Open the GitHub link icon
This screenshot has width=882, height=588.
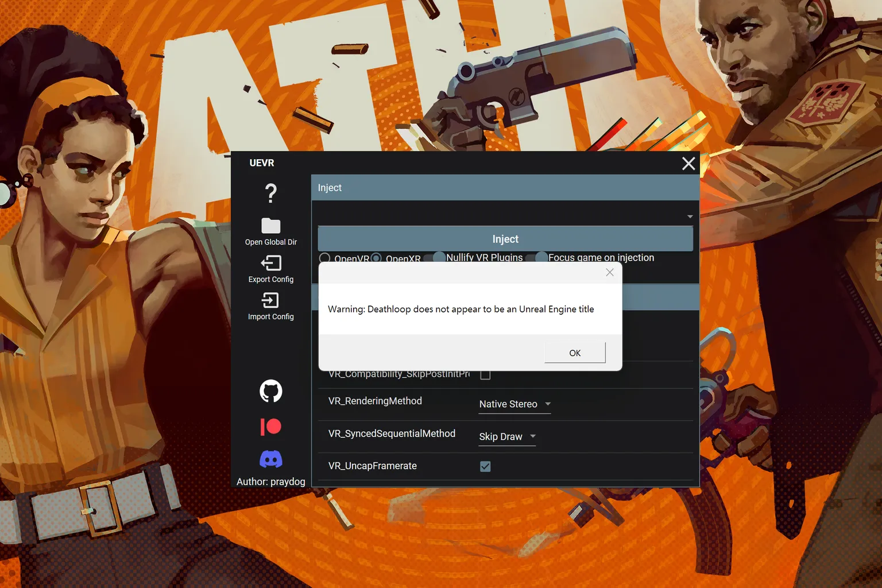271,391
